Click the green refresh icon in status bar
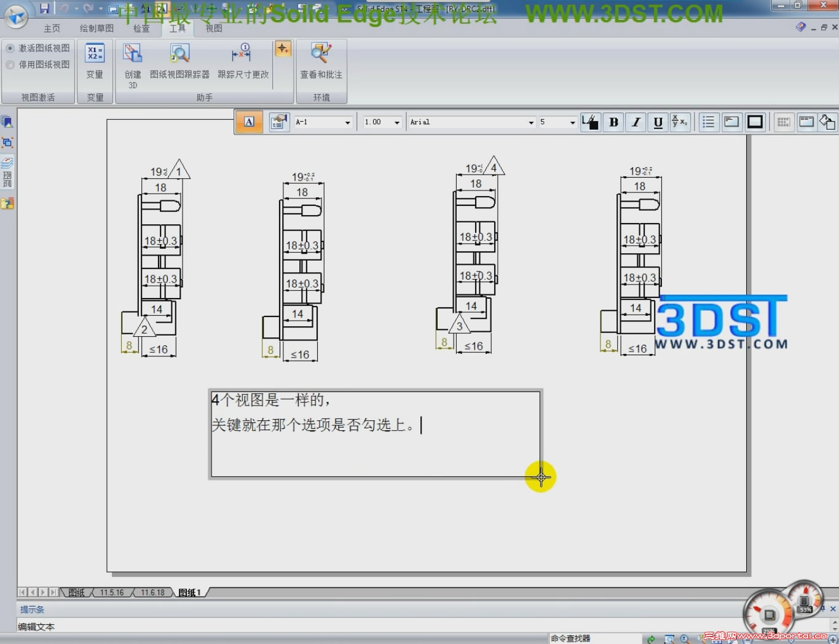This screenshot has height=644, width=839. pyautogui.click(x=651, y=639)
